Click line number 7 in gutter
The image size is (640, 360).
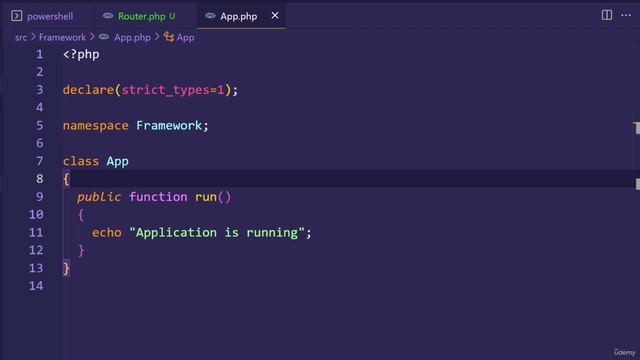click(x=40, y=161)
